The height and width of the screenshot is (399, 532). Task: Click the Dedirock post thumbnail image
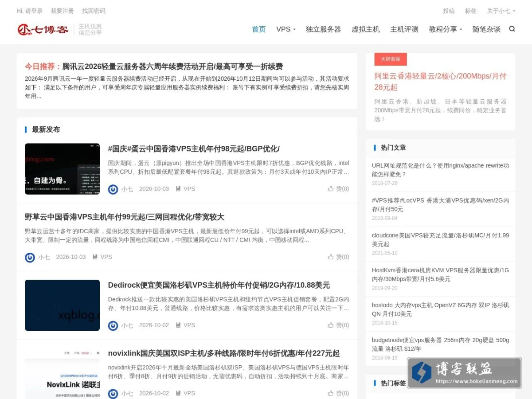click(x=62, y=305)
